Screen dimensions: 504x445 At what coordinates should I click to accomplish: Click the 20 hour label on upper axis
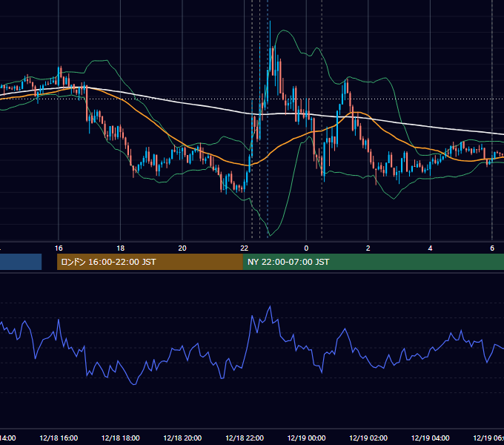(x=182, y=248)
